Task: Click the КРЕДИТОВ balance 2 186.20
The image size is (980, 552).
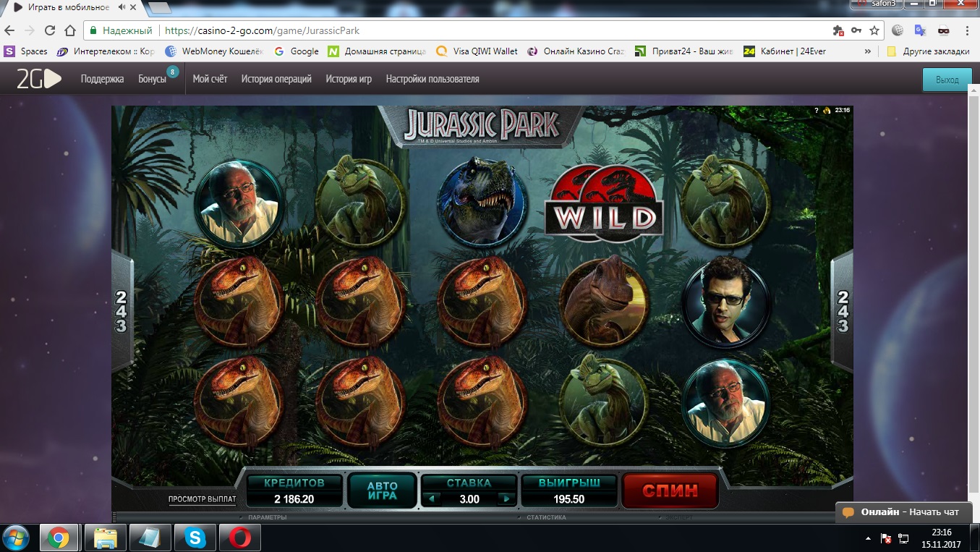Action: pyautogui.click(x=294, y=499)
